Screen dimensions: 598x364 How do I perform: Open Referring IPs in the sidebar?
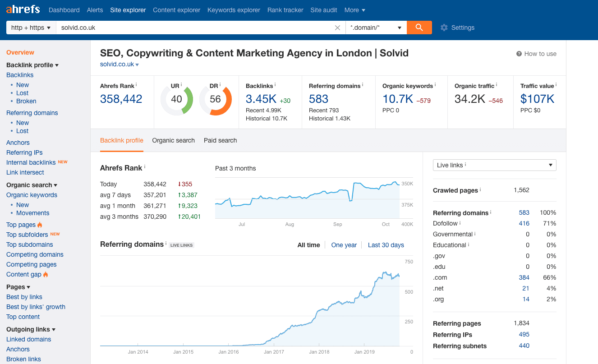24,152
